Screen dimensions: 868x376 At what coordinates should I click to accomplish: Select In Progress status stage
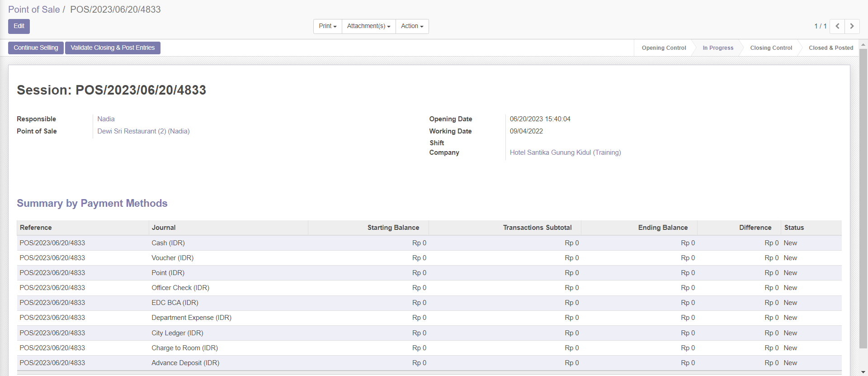[x=718, y=48]
